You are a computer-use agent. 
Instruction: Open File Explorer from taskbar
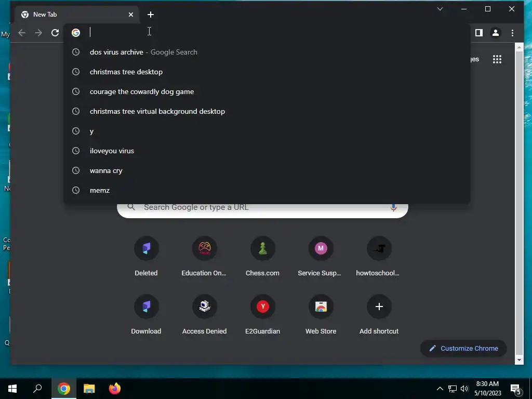coord(89,389)
